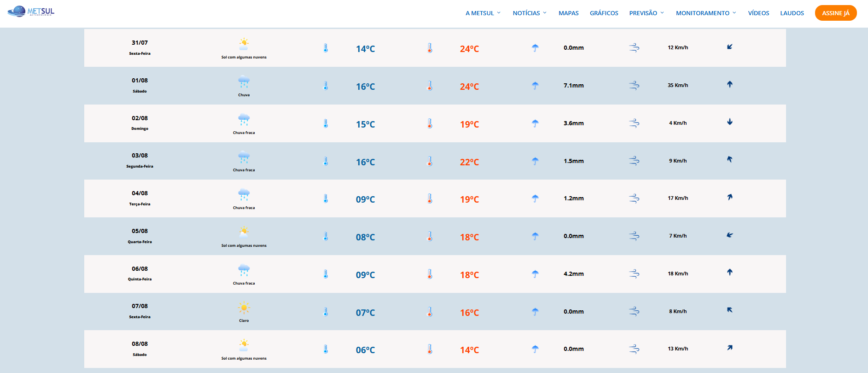Click the light rain icon for 03/08
868x373 pixels.
[244, 157]
